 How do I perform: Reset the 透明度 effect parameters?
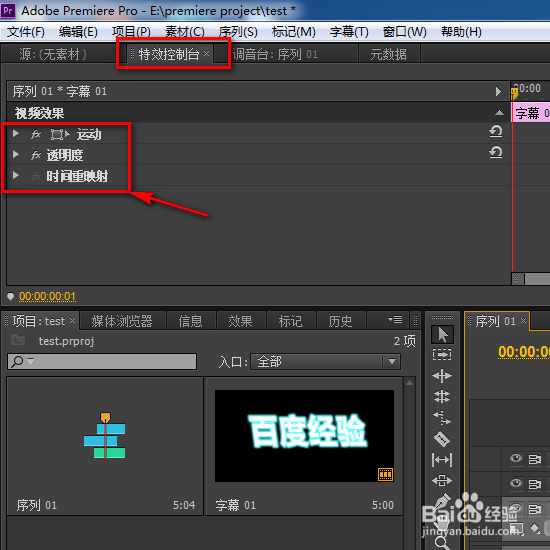496,153
